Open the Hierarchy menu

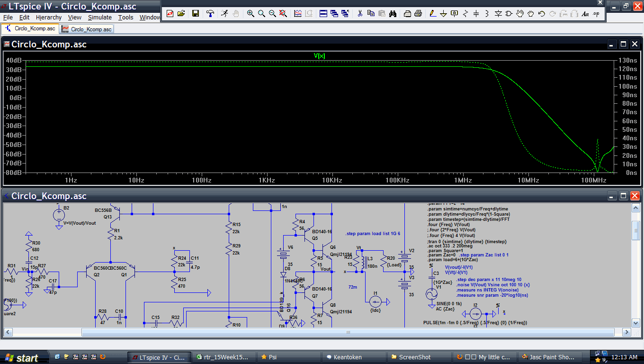click(49, 17)
